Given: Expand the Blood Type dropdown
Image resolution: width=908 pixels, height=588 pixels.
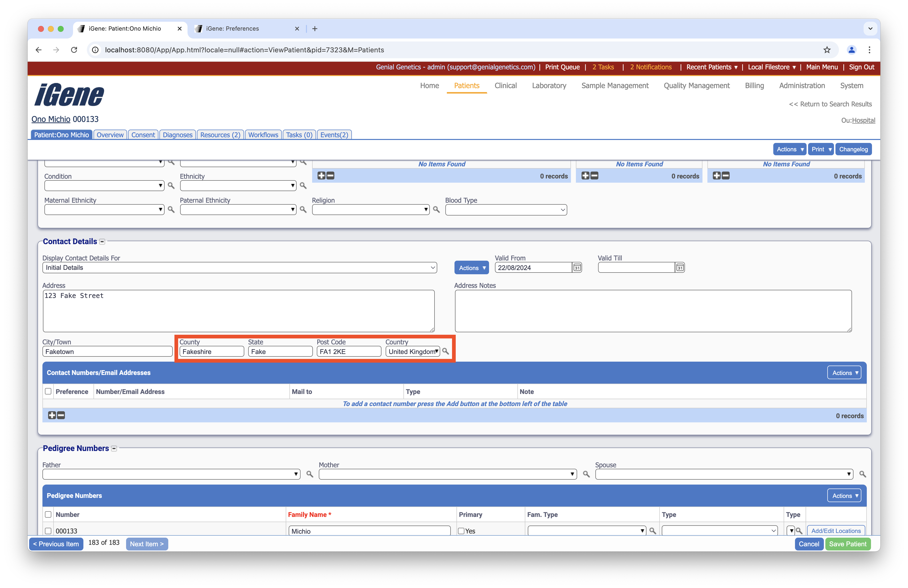Looking at the screenshot, I should pos(506,210).
